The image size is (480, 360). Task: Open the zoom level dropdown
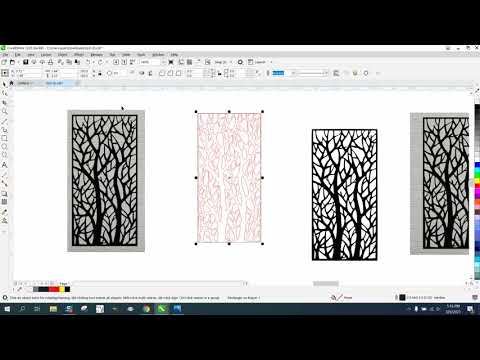click(163, 62)
